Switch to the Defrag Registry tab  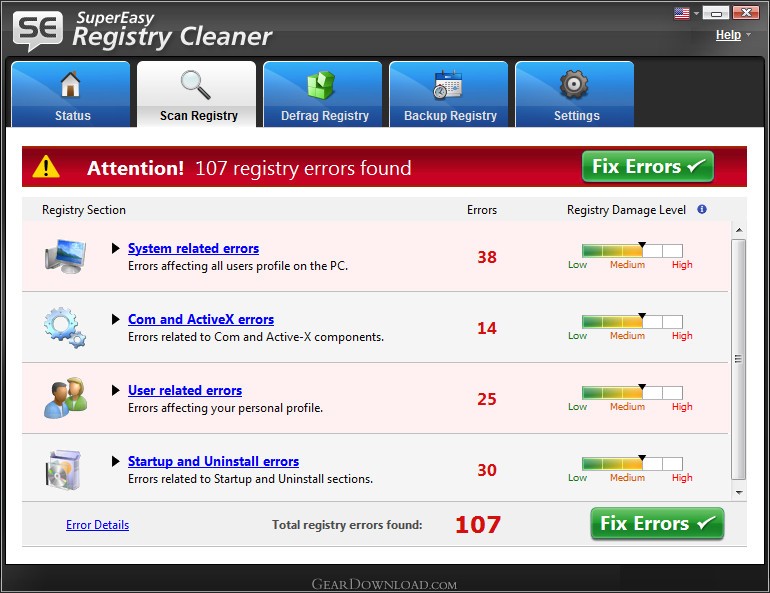point(323,94)
